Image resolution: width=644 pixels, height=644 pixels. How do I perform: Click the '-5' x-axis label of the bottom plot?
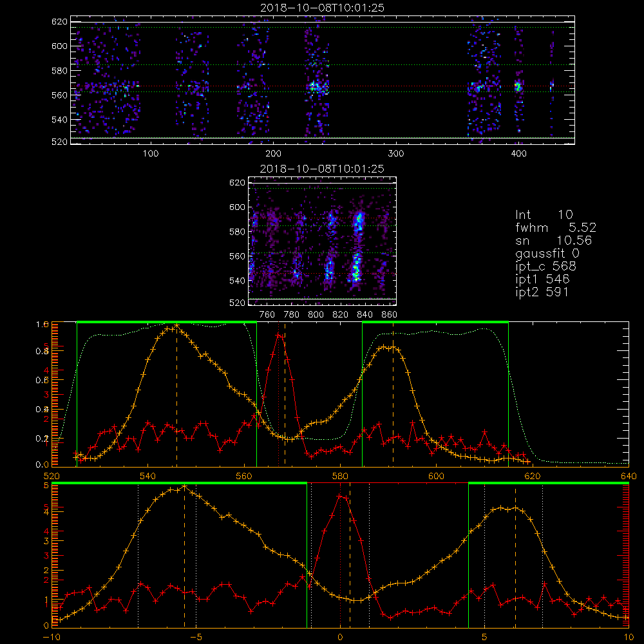click(x=196, y=638)
